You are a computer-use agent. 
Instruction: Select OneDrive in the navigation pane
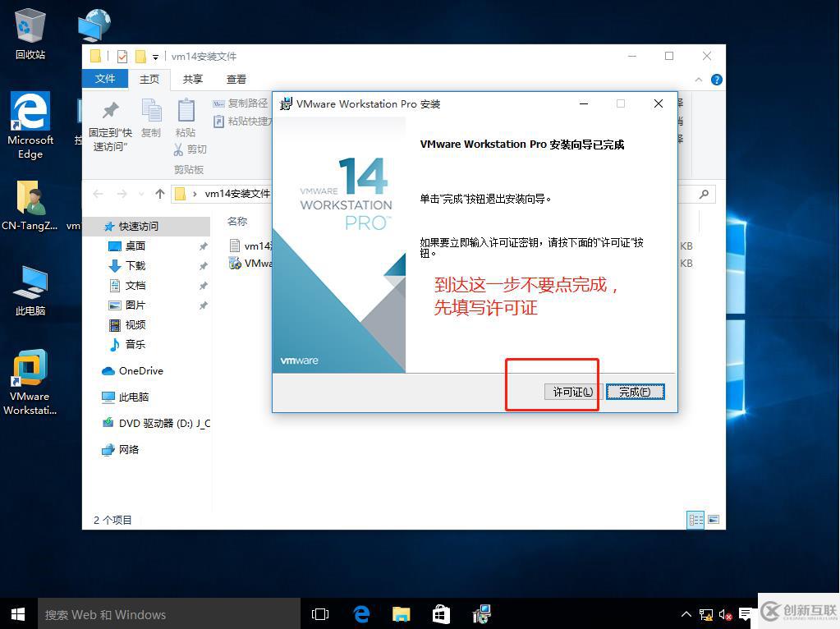tap(140, 371)
